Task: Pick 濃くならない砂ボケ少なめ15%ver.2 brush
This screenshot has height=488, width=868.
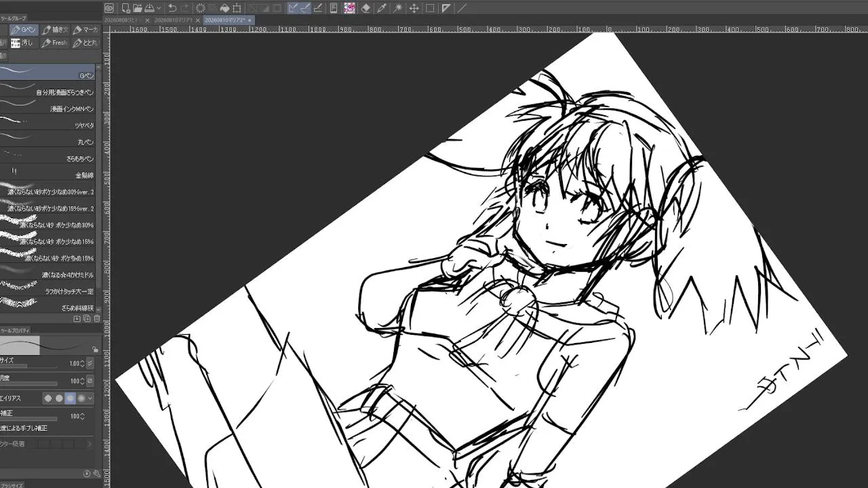Action: click(x=48, y=205)
